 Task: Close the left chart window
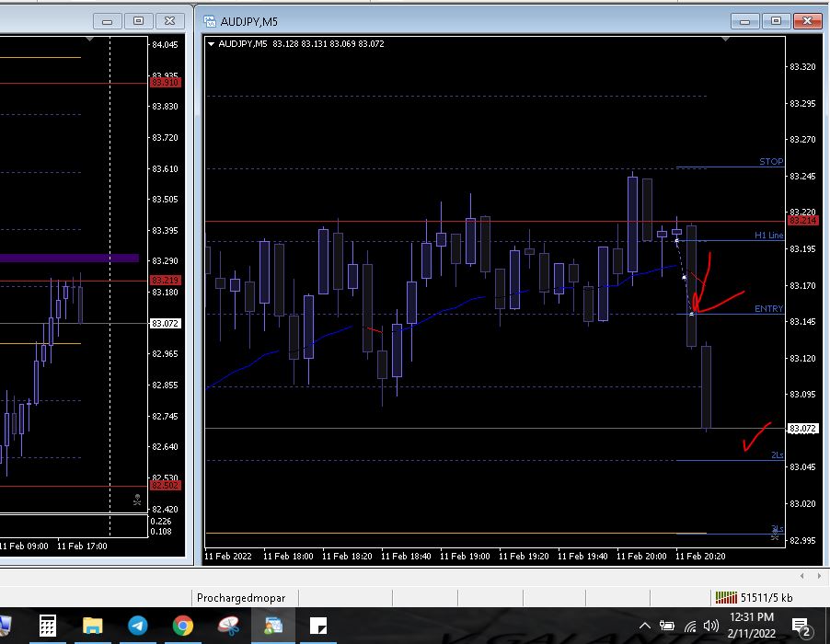pos(169,21)
